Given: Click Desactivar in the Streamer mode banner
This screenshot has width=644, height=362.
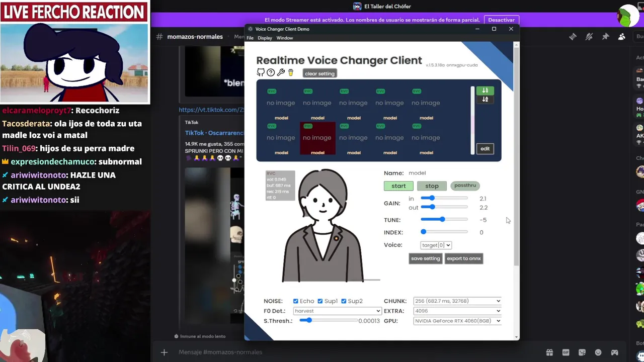Looking at the screenshot, I should coord(502,20).
